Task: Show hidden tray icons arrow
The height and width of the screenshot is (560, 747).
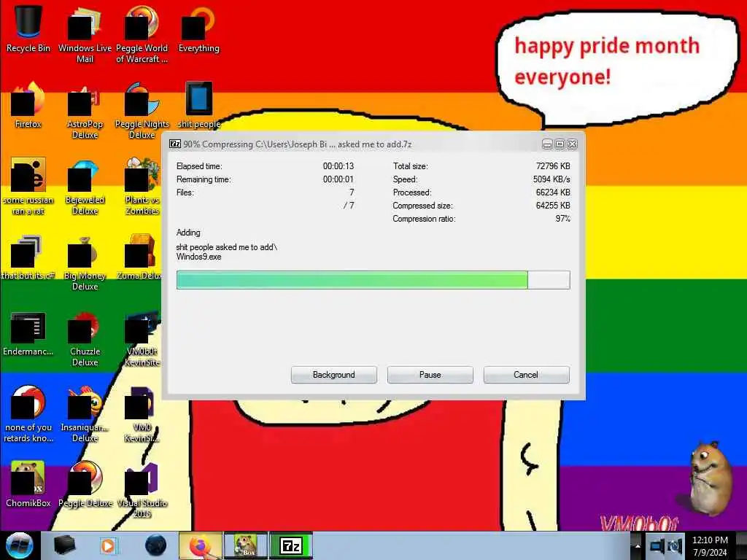Action: (638, 546)
